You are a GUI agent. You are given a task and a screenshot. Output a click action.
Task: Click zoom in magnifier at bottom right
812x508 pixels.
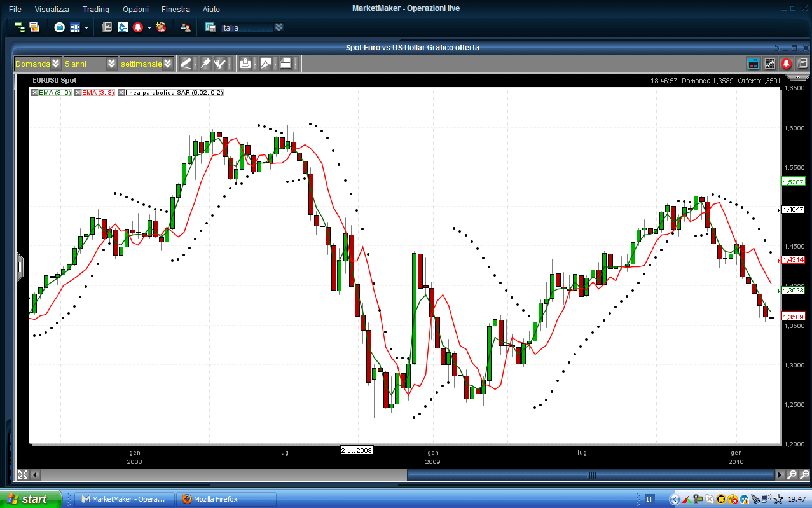click(792, 474)
